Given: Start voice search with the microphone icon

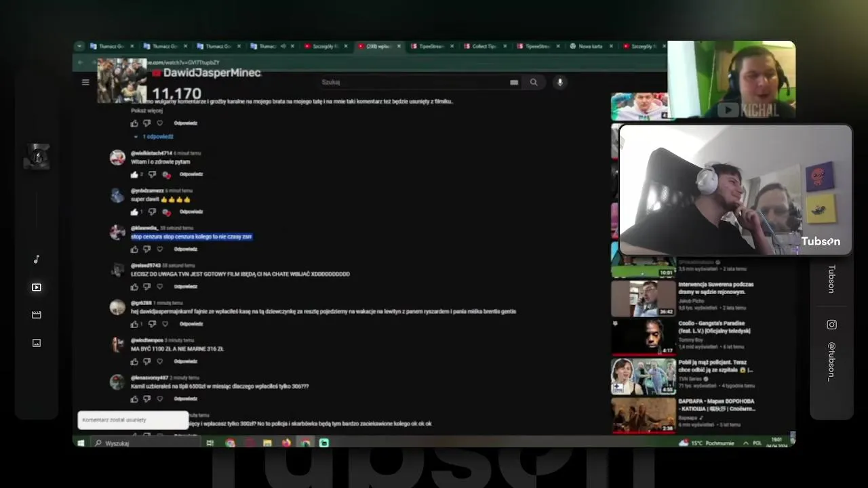Looking at the screenshot, I should 559,82.
